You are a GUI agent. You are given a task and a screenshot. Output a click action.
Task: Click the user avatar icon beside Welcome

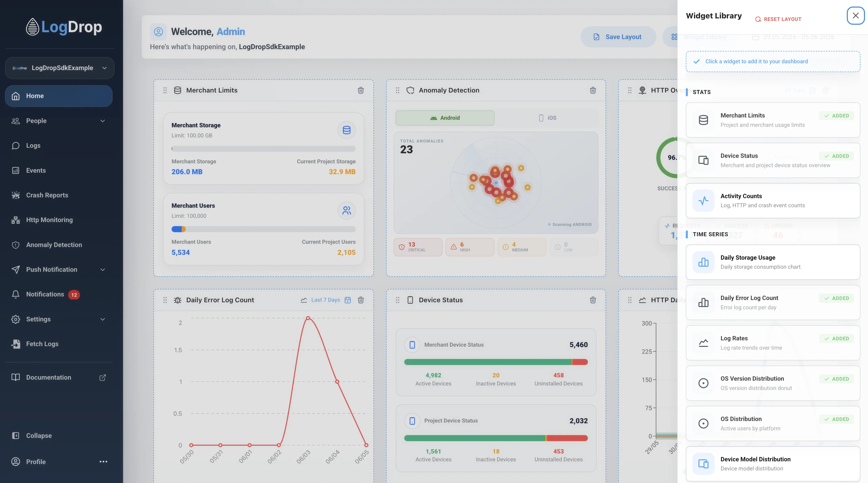pyautogui.click(x=158, y=32)
